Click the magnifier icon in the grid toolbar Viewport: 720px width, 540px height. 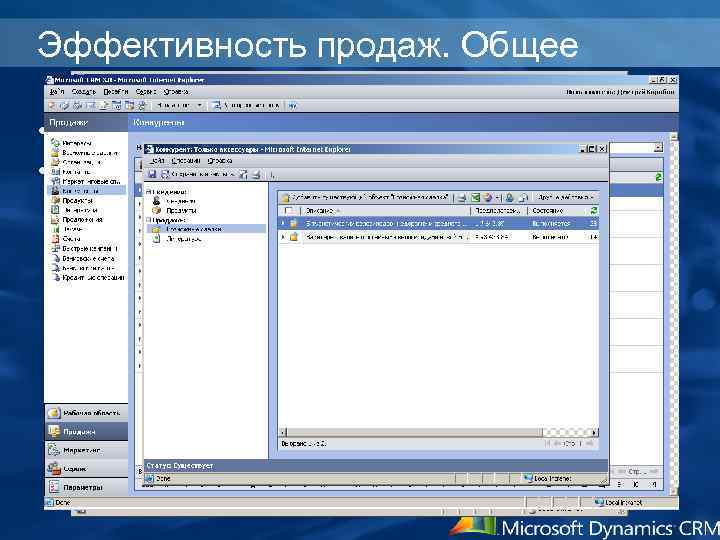pyautogui.click(x=523, y=197)
